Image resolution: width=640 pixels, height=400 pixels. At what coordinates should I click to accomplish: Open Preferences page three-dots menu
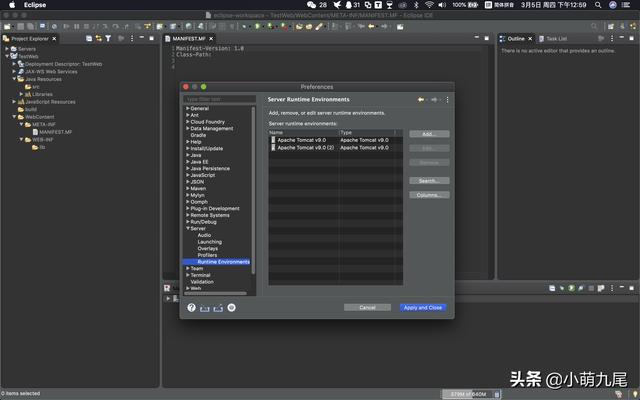coord(447,100)
